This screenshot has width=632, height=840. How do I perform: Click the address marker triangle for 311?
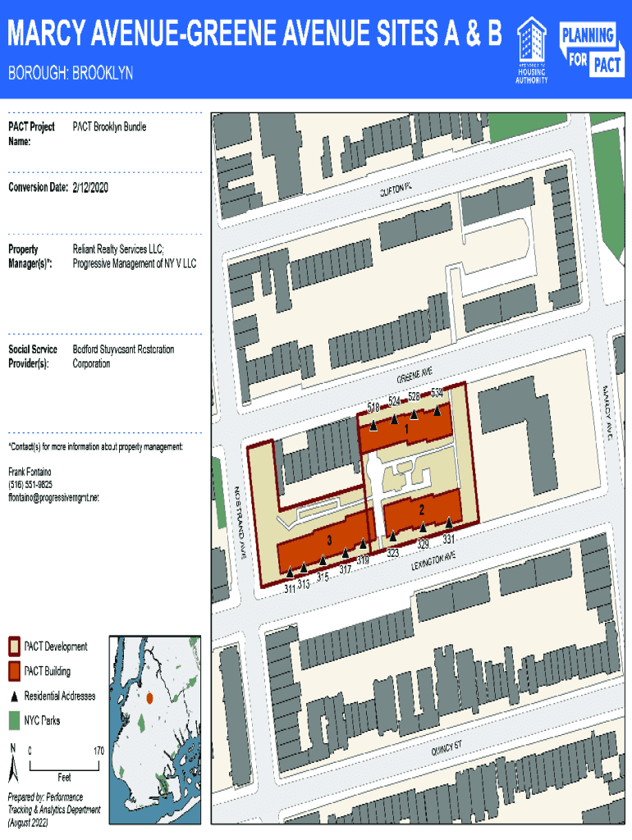tap(290, 573)
